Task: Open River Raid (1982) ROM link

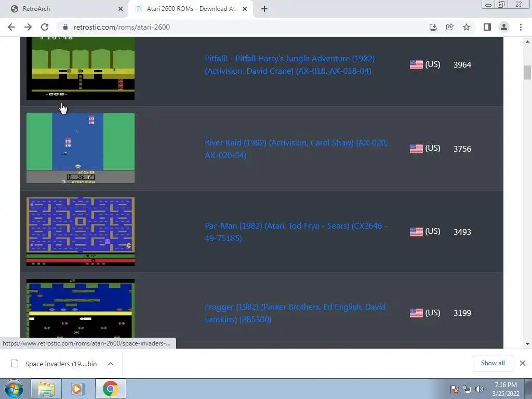Action: [x=296, y=149]
